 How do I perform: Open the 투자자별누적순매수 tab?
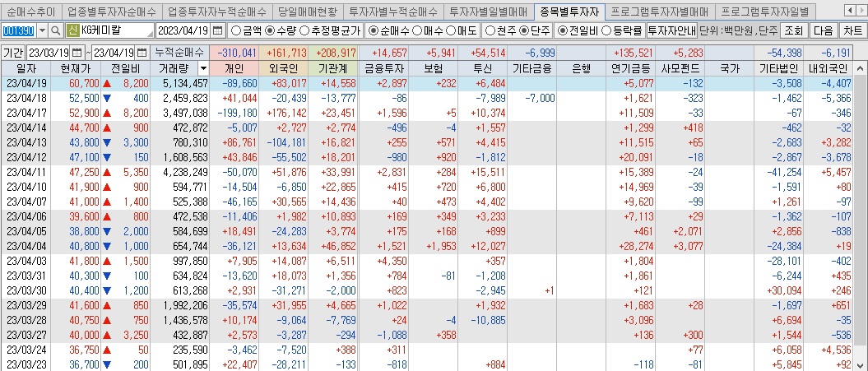pyautogui.click(x=393, y=11)
